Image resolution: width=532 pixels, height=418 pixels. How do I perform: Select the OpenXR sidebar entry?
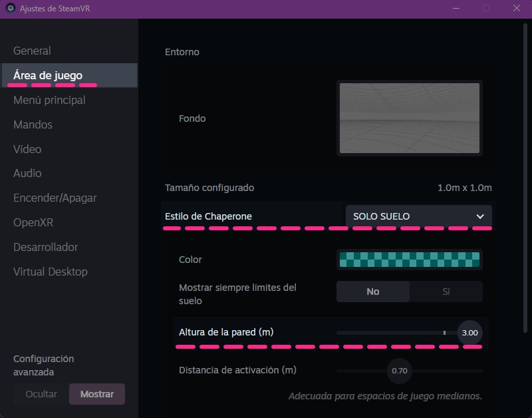coord(33,222)
